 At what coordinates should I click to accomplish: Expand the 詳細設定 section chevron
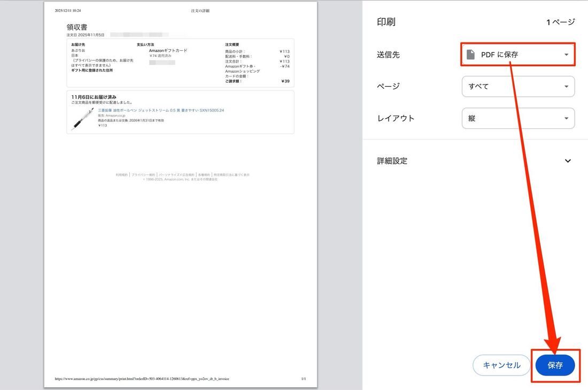coord(568,160)
